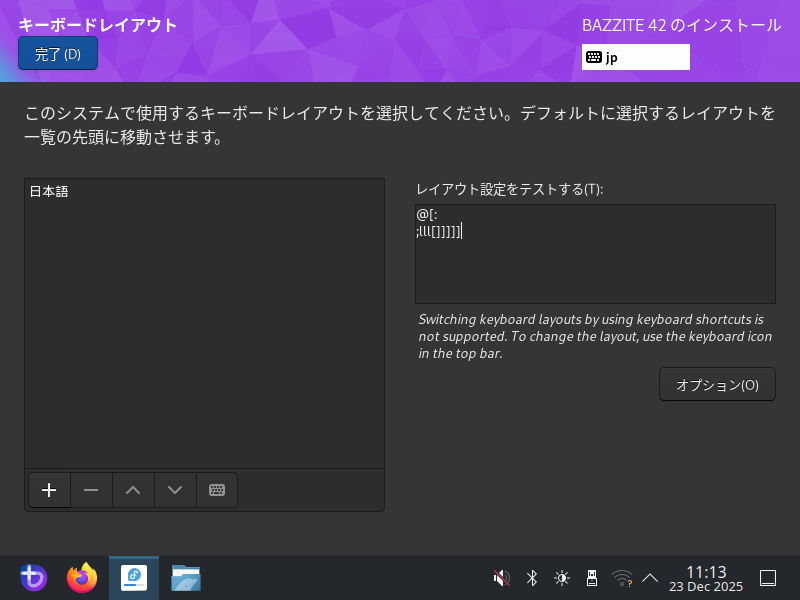Open the jp keyboard layout indicator
This screenshot has width=800, height=600.
tap(635, 57)
